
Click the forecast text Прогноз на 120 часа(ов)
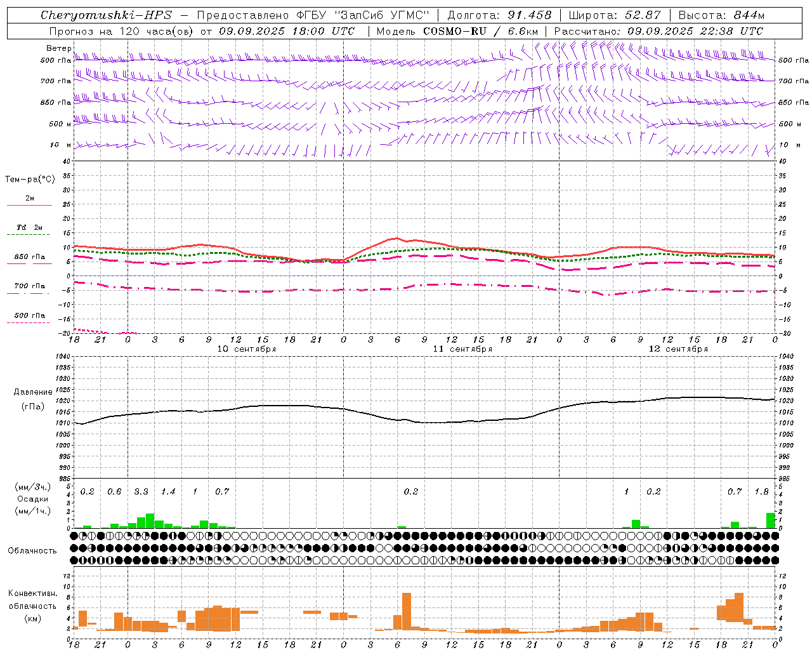point(122,31)
